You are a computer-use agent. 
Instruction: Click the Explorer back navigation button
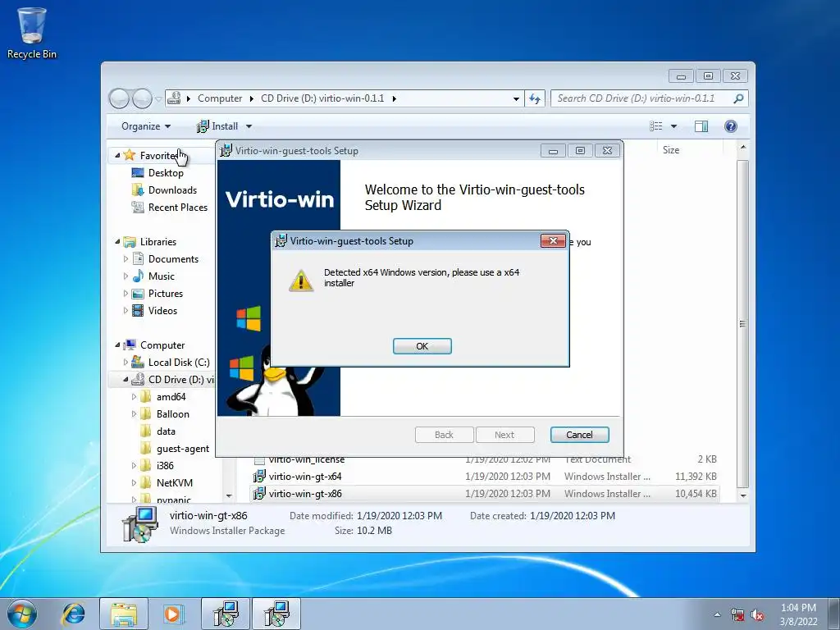pyautogui.click(x=119, y=98)
